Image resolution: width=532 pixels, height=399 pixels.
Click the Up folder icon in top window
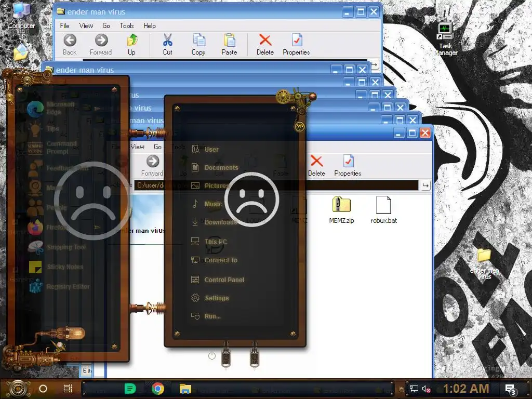[x=131, y=45]
